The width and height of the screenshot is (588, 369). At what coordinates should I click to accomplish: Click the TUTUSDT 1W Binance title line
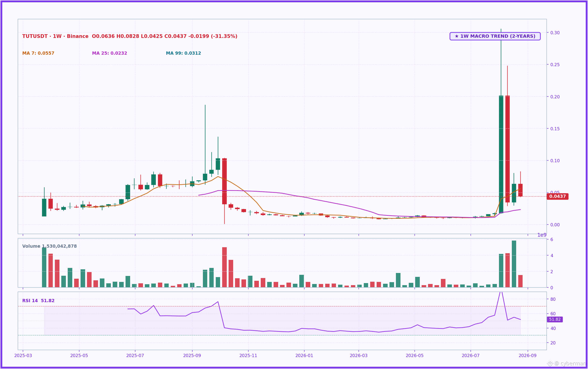(x=130, y=36)
